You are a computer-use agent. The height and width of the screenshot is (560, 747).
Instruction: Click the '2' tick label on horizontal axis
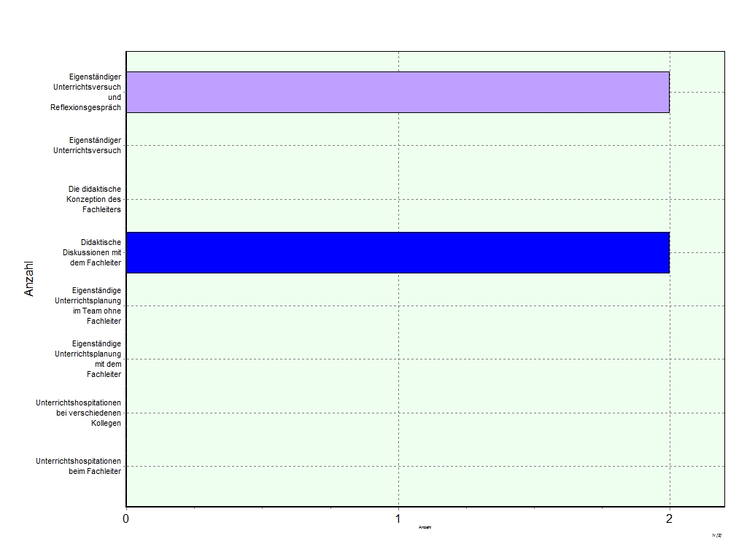tap(670, 519)
